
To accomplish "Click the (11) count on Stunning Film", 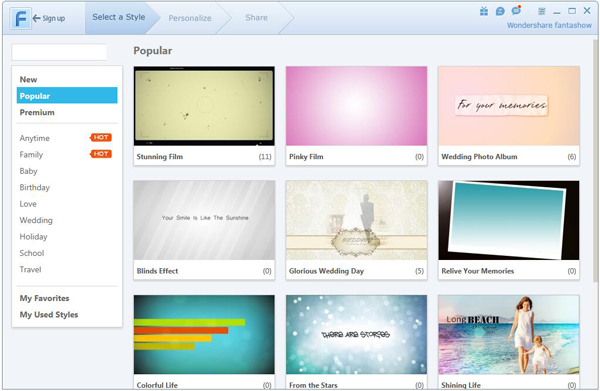I will point(265,156).
